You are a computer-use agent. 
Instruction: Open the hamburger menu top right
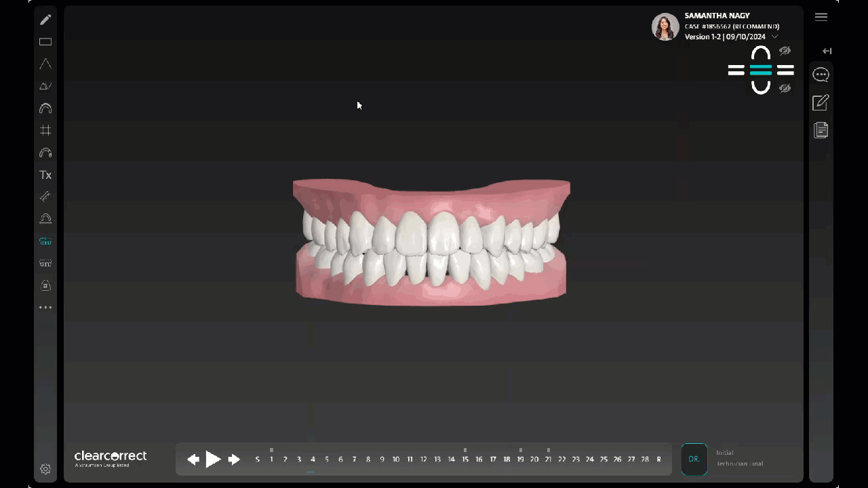click(x=821, y=17)
